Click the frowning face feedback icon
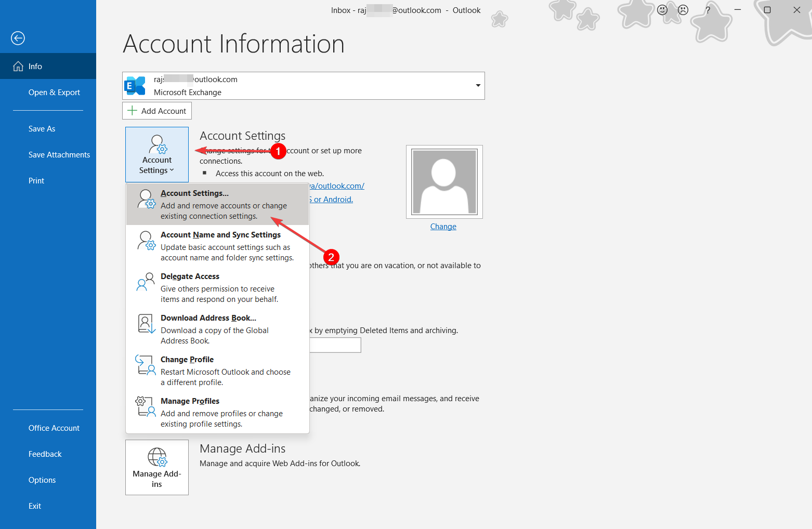 tap(683, 10)
